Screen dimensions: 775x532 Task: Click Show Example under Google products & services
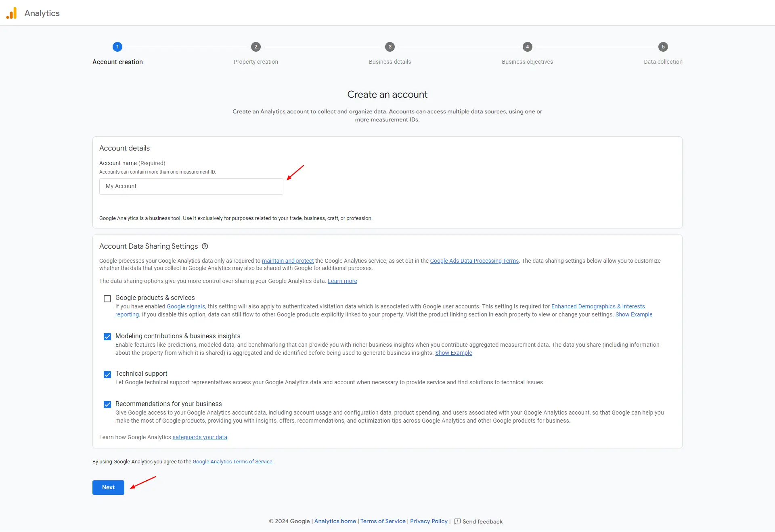click(634, 314)
